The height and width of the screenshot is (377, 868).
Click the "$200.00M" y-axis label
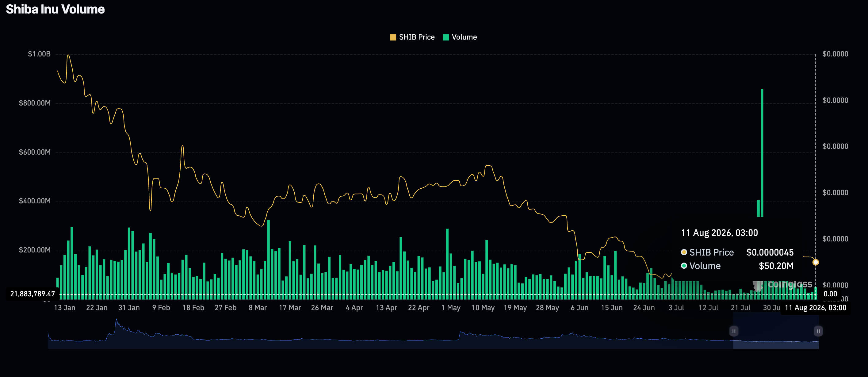[35, 250]
